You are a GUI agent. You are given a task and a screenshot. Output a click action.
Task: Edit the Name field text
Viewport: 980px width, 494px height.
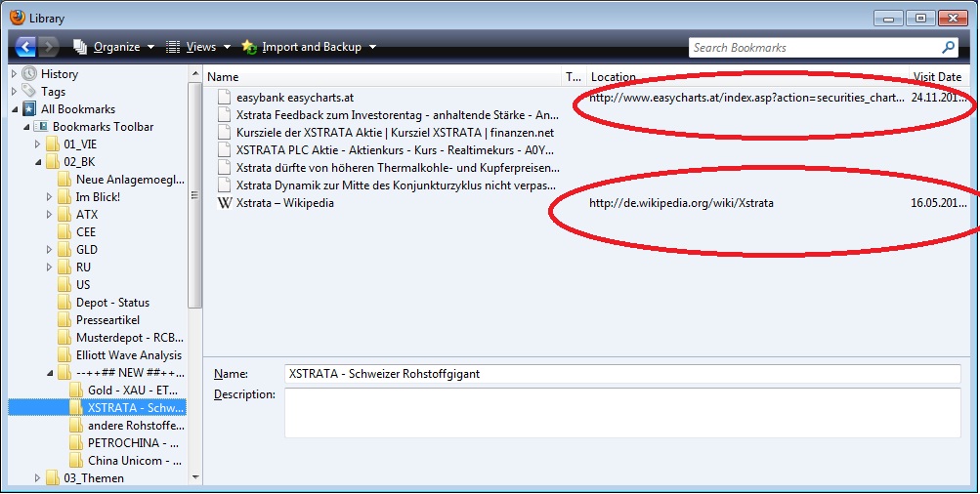tap(621, 374)
